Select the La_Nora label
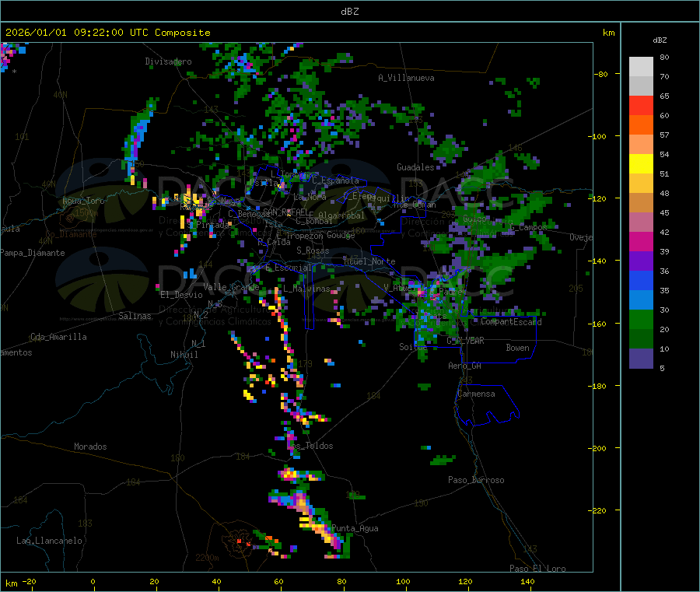The width and height of the screenshot is (700, 592). [310, 197]
